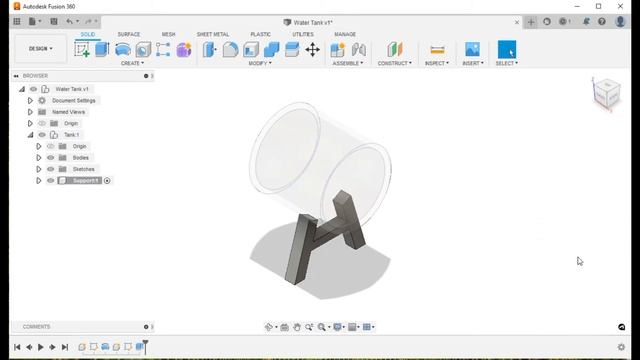Image resolution: width=640 pixels, height=360 pixels.
Task: Click the Save icon
Action: tap(53, 21)
